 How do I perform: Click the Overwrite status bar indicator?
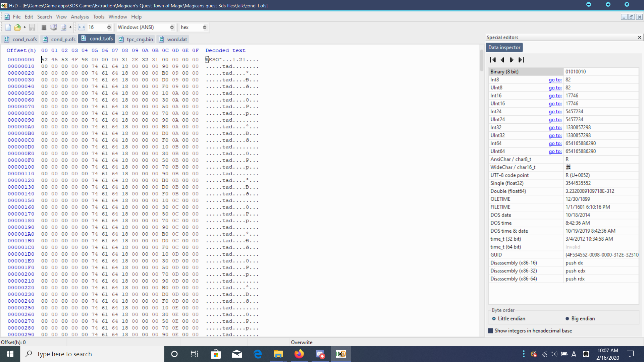(302, 343)
